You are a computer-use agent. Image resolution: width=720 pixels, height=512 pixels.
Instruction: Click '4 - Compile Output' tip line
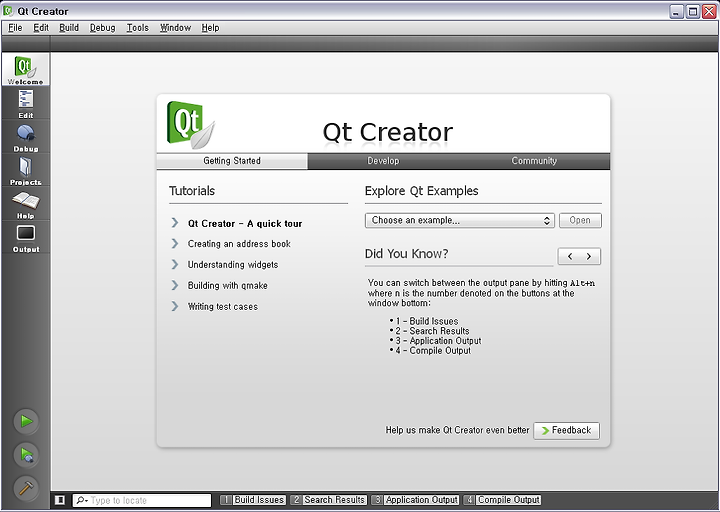[433, 350]
